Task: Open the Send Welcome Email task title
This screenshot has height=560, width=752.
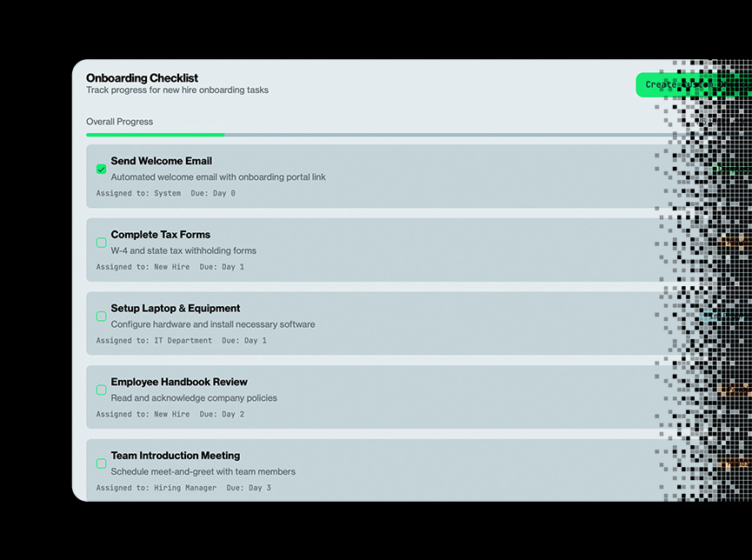Action: point(161,161)
